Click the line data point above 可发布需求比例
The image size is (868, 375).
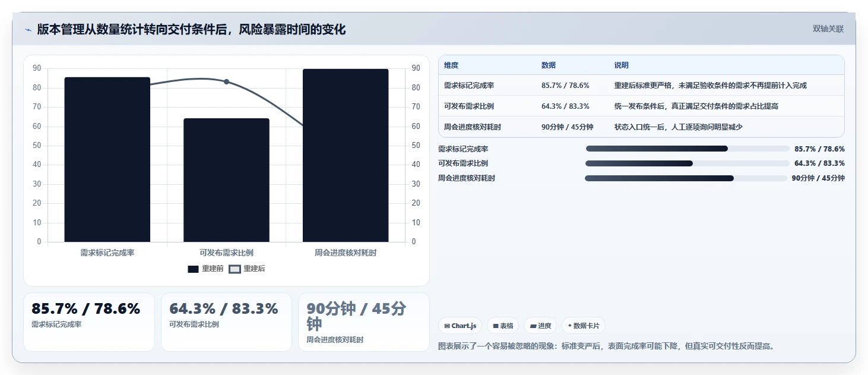pos(226,81)
